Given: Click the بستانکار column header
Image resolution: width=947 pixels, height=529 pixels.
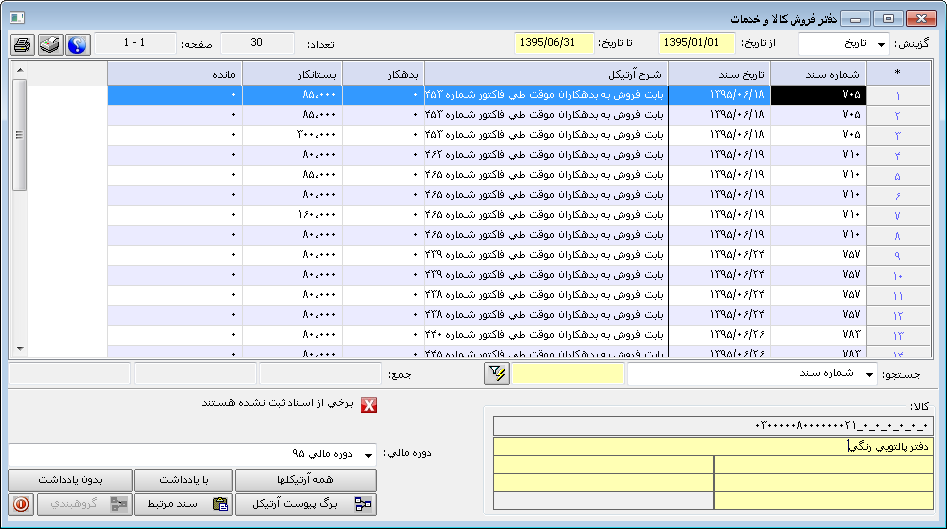Looking at the screenshot, I should coord(292,74).
